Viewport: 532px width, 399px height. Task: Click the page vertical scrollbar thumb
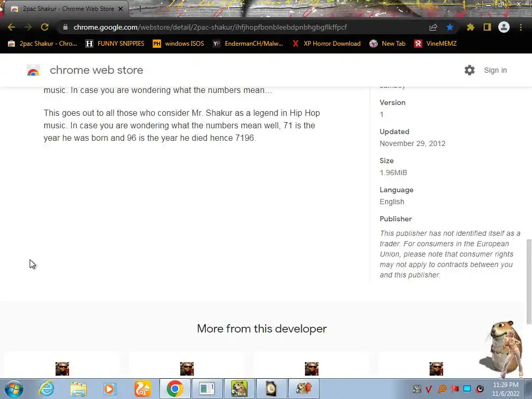[x=529, y=282]
